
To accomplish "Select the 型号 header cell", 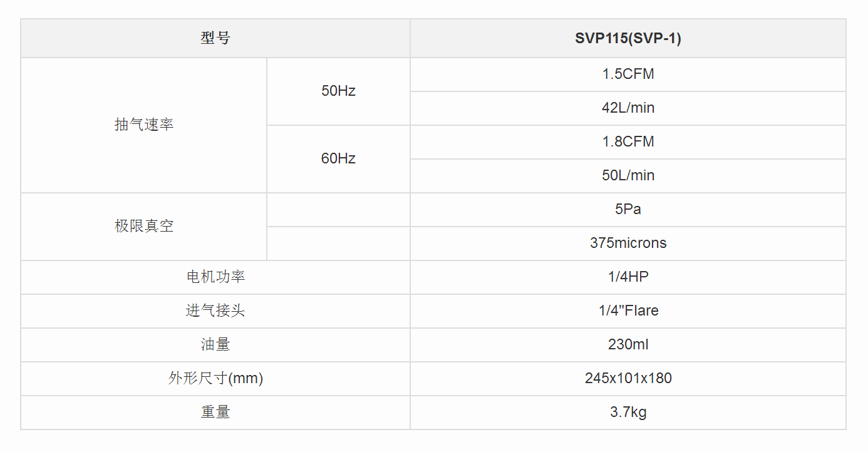I will coord(215,38).
